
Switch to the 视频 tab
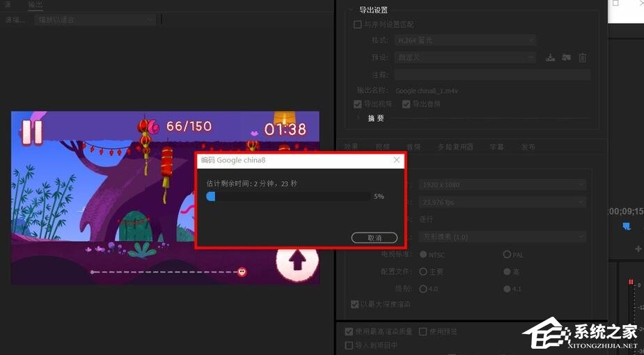click(x=382, y=147)
